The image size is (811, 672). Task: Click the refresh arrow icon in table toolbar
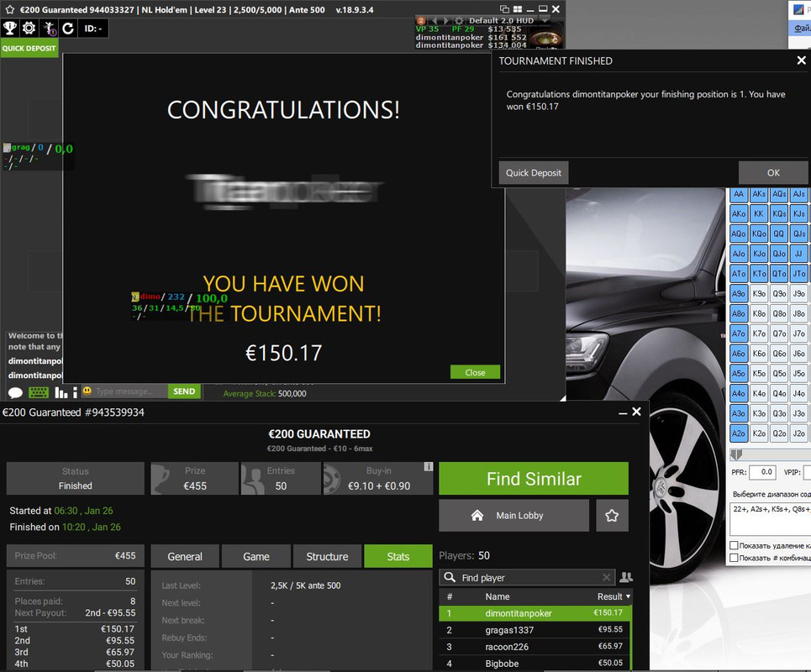pyautogui.click(x=68, y=28)
